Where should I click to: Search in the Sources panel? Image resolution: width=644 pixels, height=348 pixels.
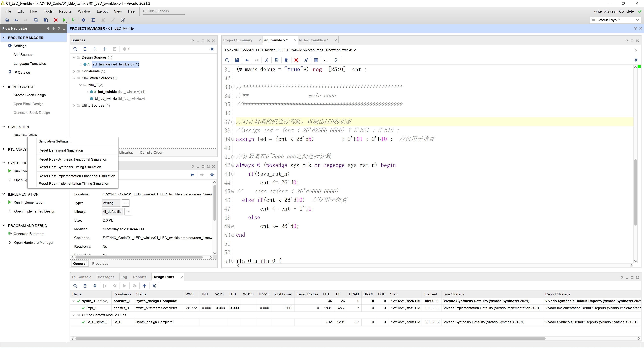point(75,49)
